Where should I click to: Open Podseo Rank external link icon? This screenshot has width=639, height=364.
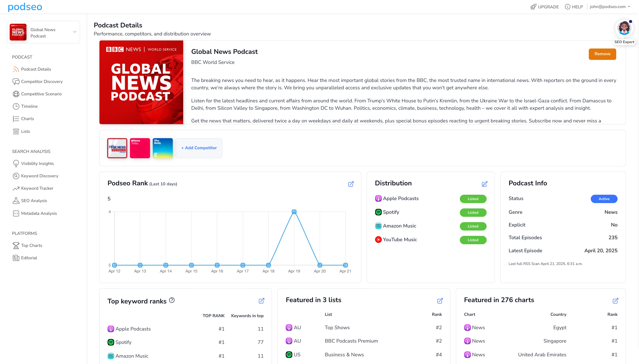tap(351, 184)
